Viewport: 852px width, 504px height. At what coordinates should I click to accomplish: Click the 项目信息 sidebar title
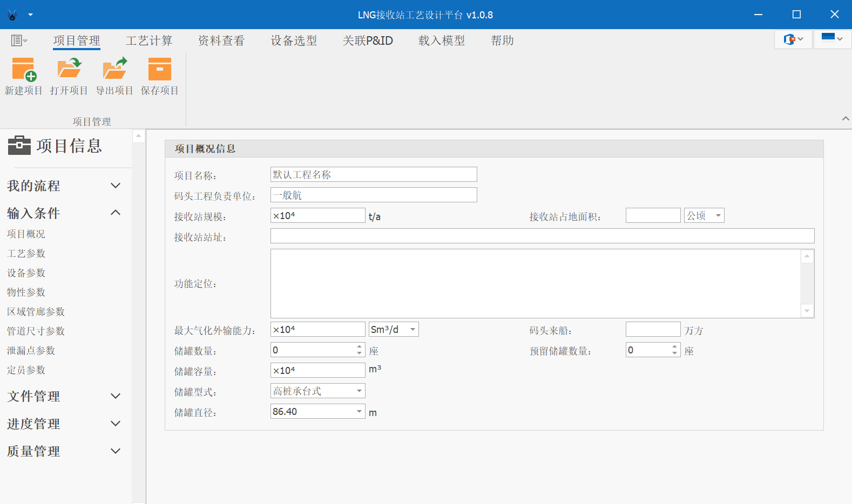[69, 146]
